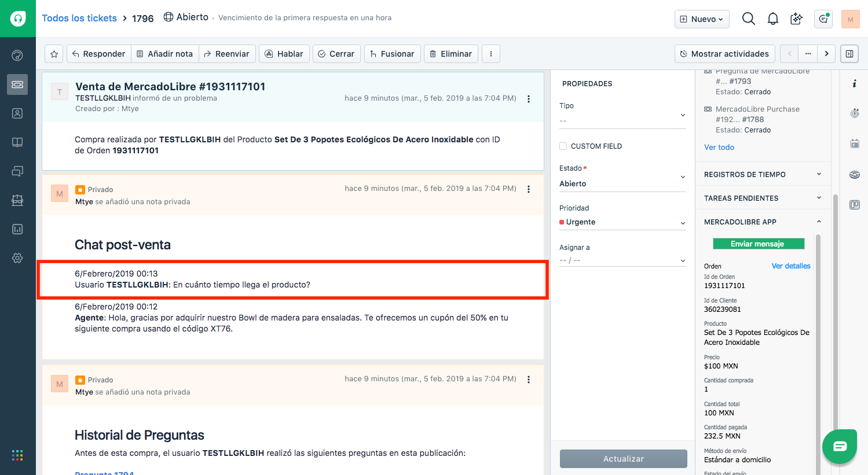The height and width of the screenshot is (475, 868).
Task: Click Fusionar in the toolbar
Action: click(393, 54)
